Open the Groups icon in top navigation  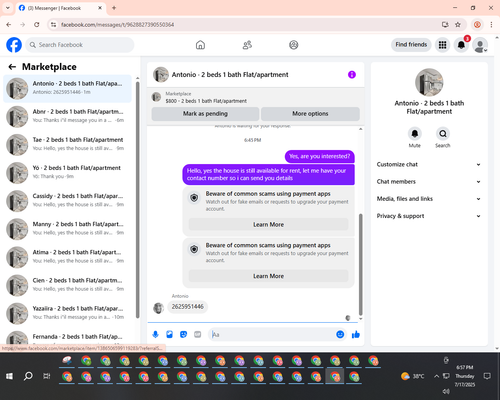click(294, 45)
